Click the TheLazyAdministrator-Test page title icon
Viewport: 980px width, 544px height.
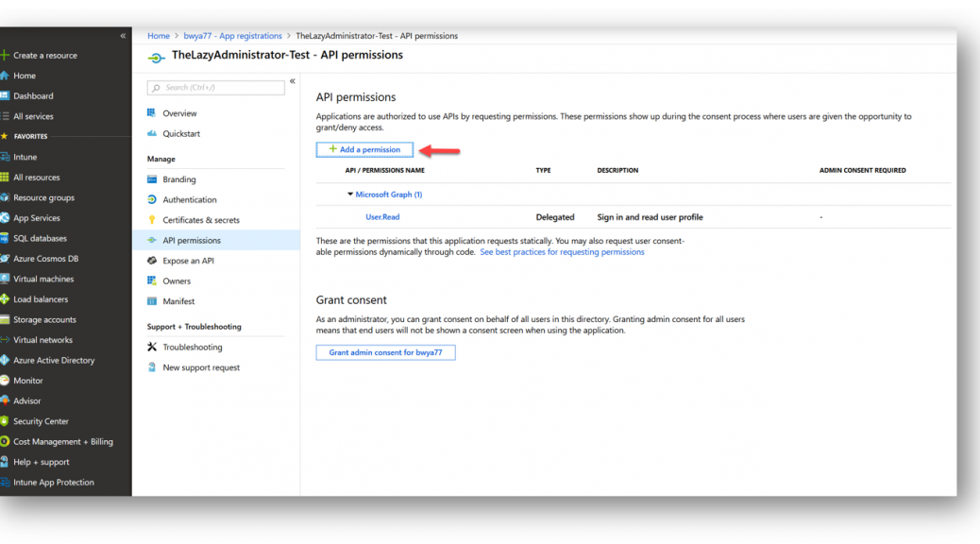click(x=156, y=58)
